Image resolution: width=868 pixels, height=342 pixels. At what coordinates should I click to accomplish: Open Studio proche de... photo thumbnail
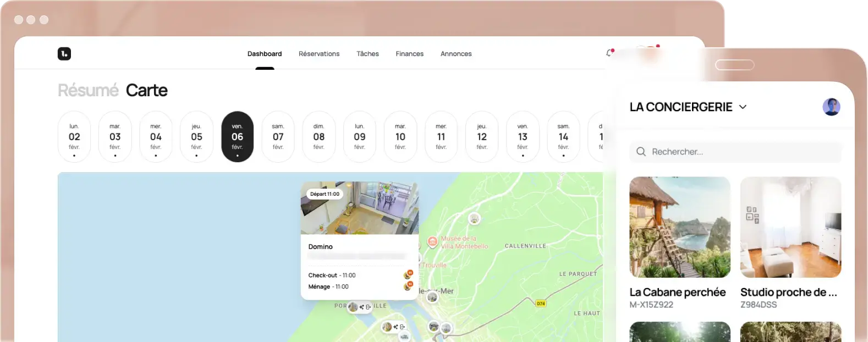tap(791, 227)
